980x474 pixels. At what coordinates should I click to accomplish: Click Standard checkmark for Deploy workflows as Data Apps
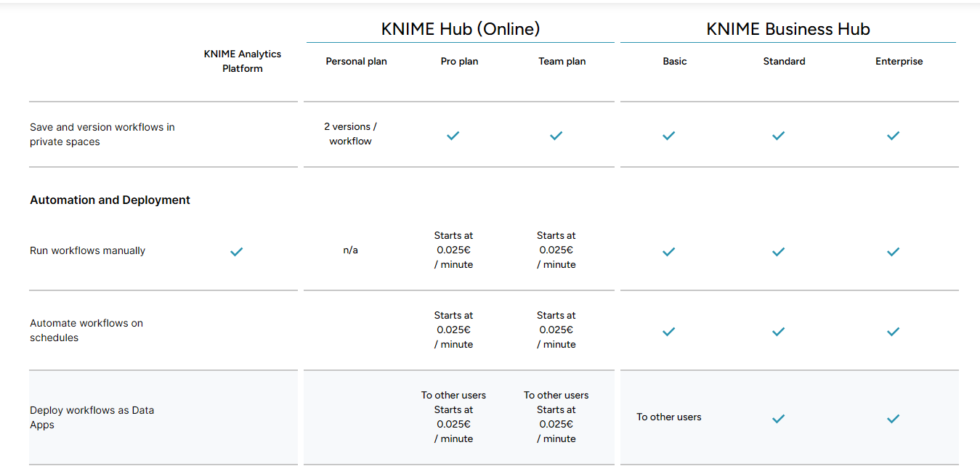pos(779,419)
